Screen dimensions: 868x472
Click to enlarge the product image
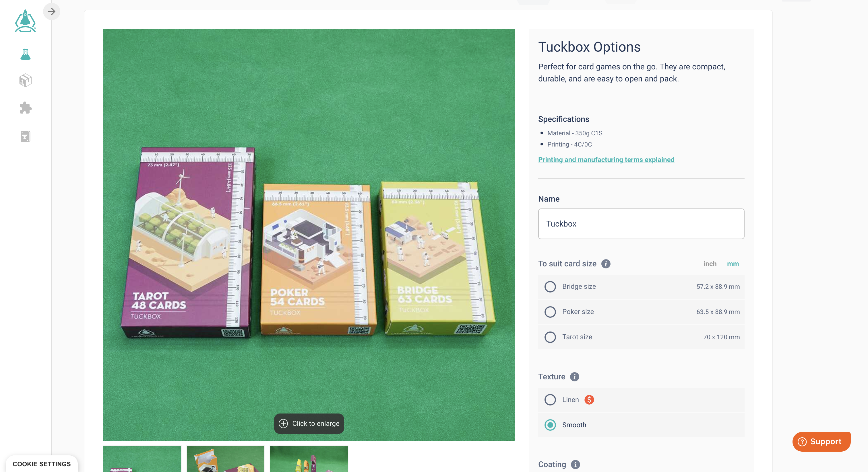pos(309,424)
